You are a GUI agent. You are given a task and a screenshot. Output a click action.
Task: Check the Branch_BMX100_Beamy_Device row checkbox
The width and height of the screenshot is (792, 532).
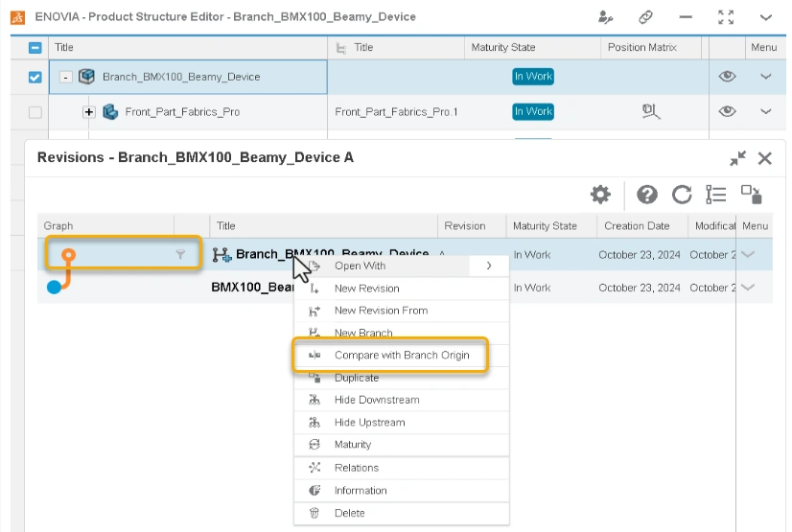point(35,78)
